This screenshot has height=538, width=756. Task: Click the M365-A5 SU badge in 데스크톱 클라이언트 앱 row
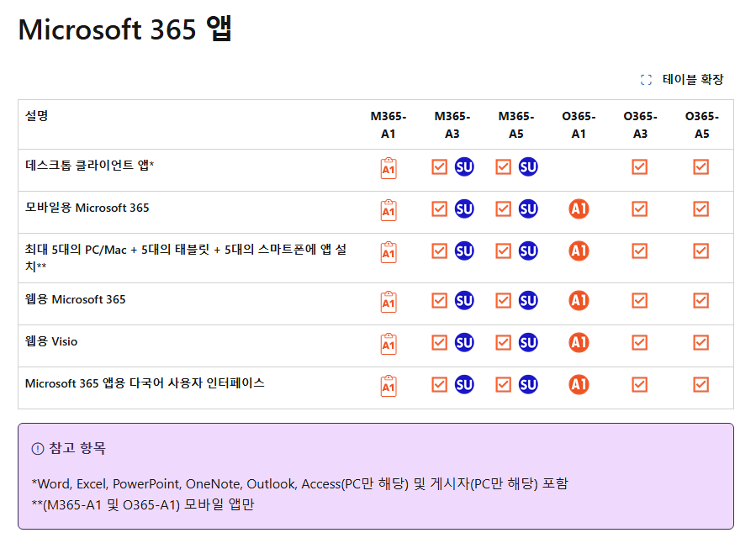(528, 166)
